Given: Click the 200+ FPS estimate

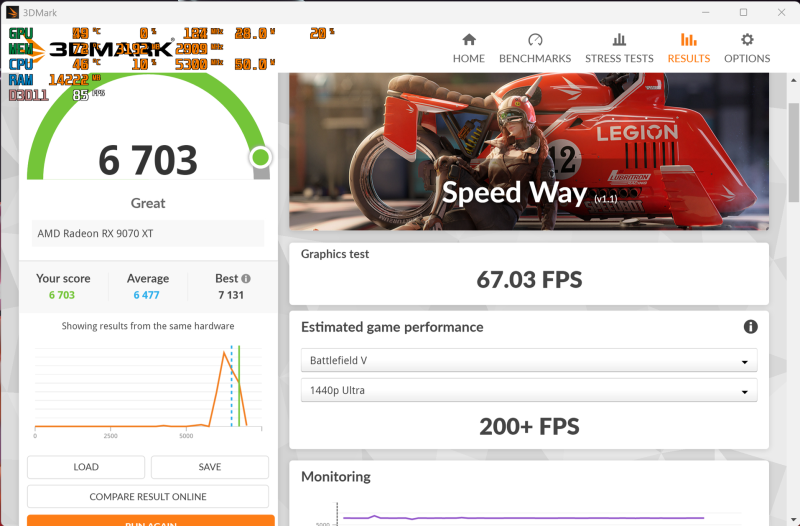Looking at the screenshot, I should click(529, 427).
